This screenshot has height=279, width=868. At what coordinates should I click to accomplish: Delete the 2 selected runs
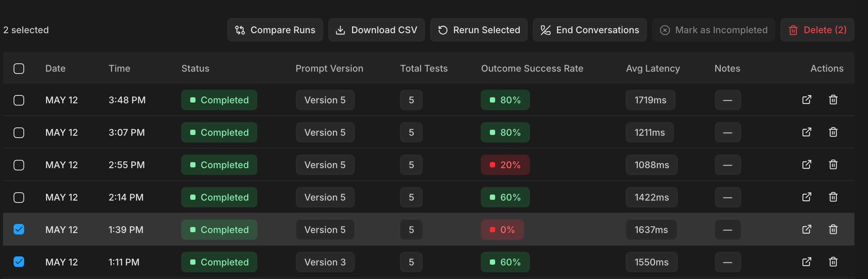click(x=817, y=30)
